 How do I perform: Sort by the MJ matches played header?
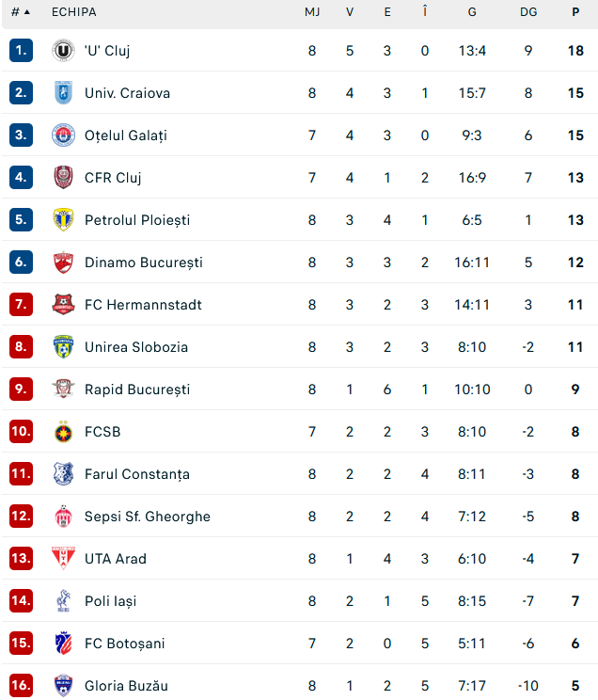point(312,12)
